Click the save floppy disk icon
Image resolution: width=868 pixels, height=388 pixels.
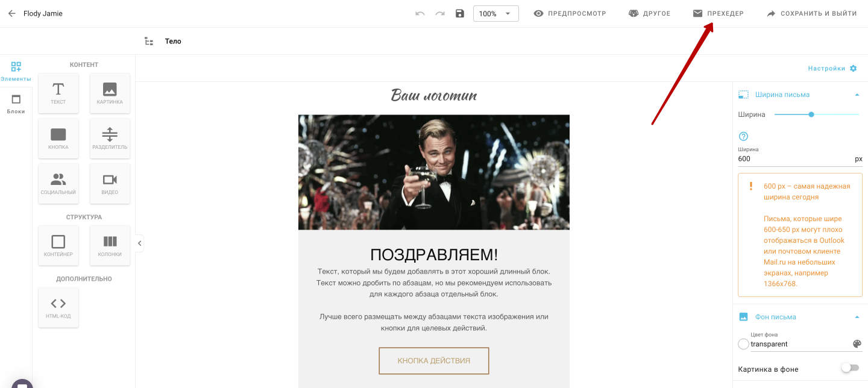(x=460, y=13)
